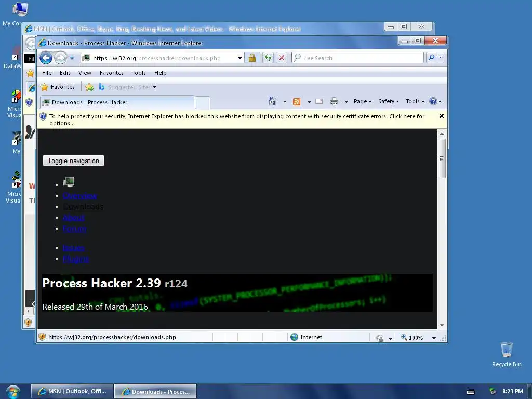Click the Forward arrow button
This screenshot has height=399, width=532.
[x=60, y=58]
